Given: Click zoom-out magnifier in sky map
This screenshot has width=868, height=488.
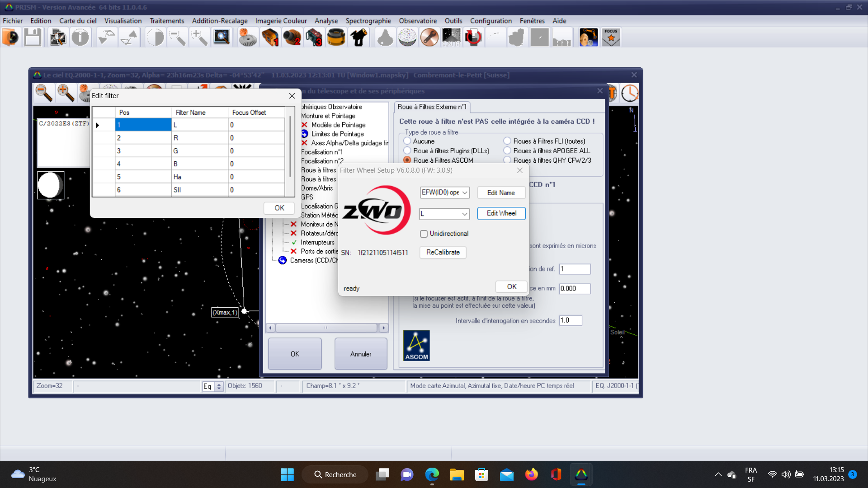Looking at the screenshot, I should pyautogui.click(x=44, y=93).
